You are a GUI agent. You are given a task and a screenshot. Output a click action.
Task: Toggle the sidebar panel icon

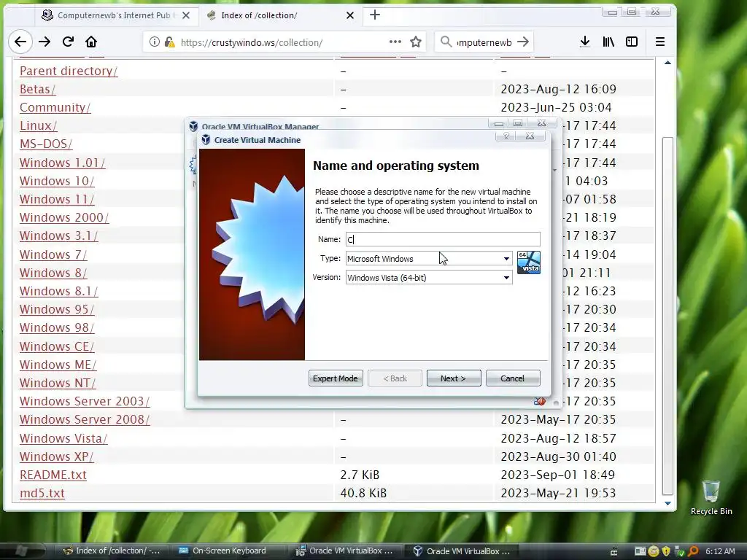(x=632, y=42)
